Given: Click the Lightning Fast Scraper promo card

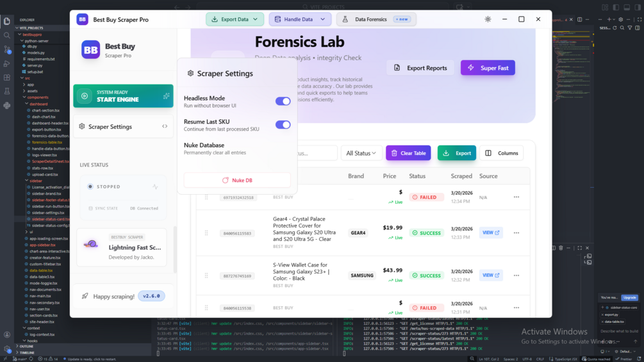Looking at the screenshot, I should [x=122, y=247].
